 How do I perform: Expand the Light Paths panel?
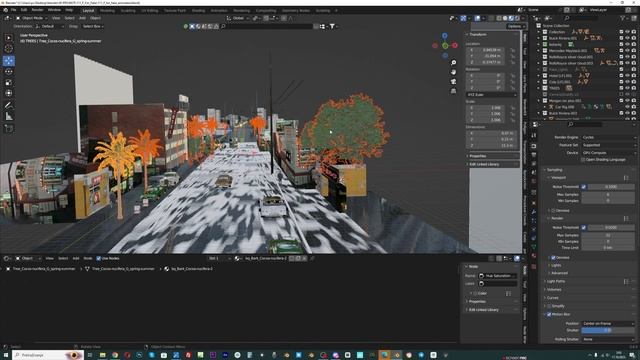coord(556,281)
